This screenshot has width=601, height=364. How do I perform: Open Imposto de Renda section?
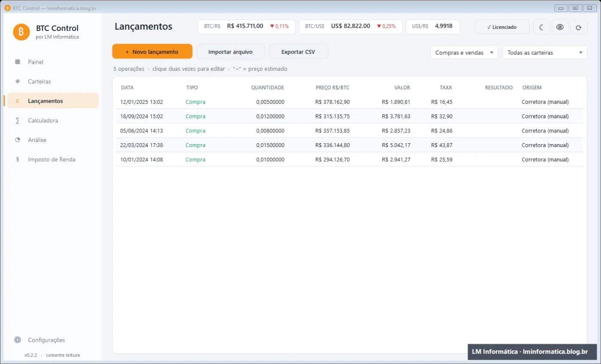click(x=53, y=159)
